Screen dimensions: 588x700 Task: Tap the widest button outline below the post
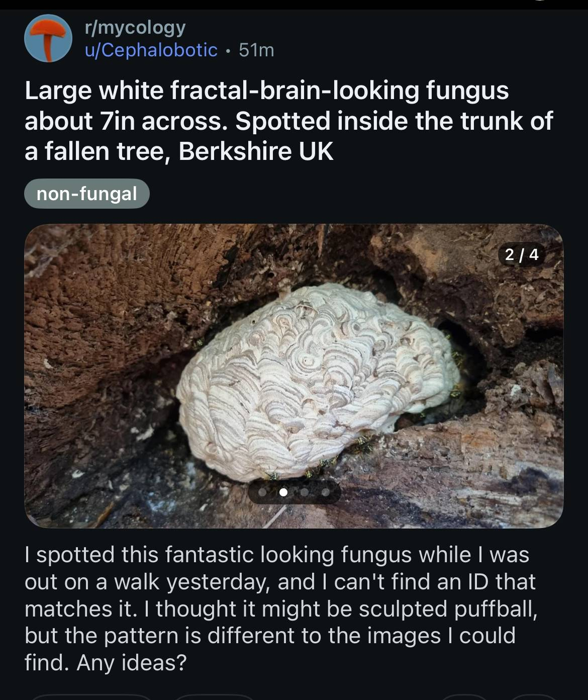[x=91, y=697]
